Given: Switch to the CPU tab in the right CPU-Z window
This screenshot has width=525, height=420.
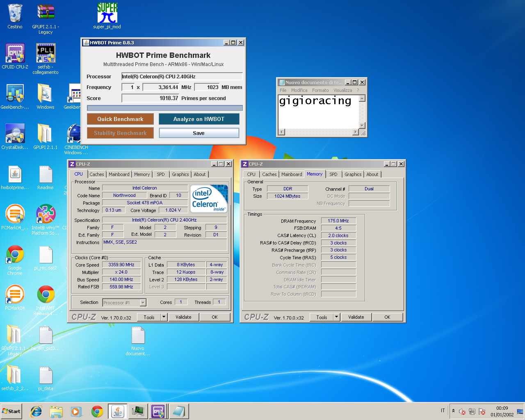Looking at the screenshot, I should pyautogui.click(x=251, y=174).
